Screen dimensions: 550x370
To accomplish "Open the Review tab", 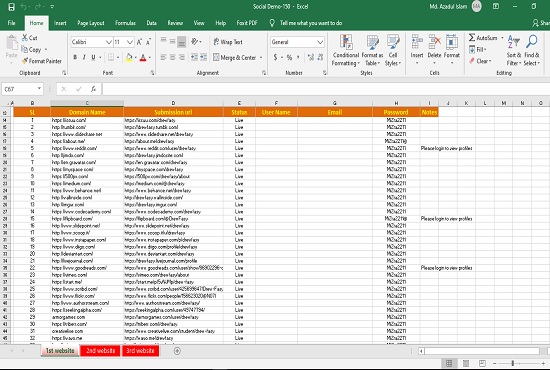I will (x=175, y=23).
